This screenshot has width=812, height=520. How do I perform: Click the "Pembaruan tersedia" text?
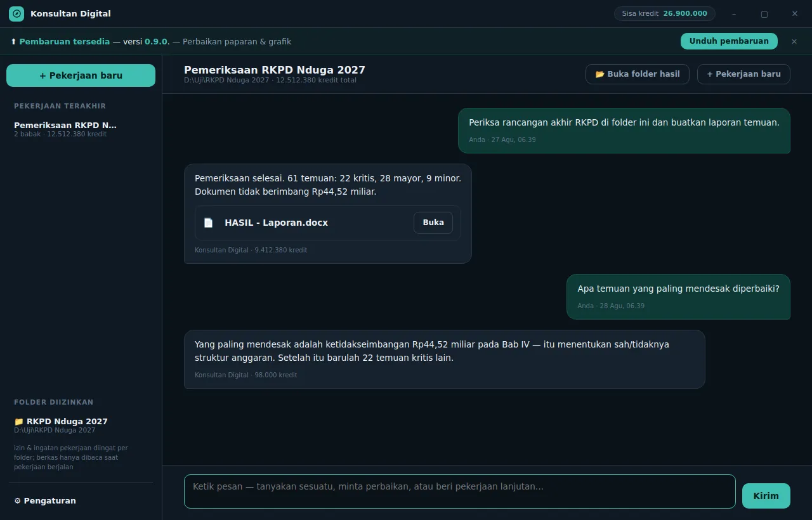(65, 42)
